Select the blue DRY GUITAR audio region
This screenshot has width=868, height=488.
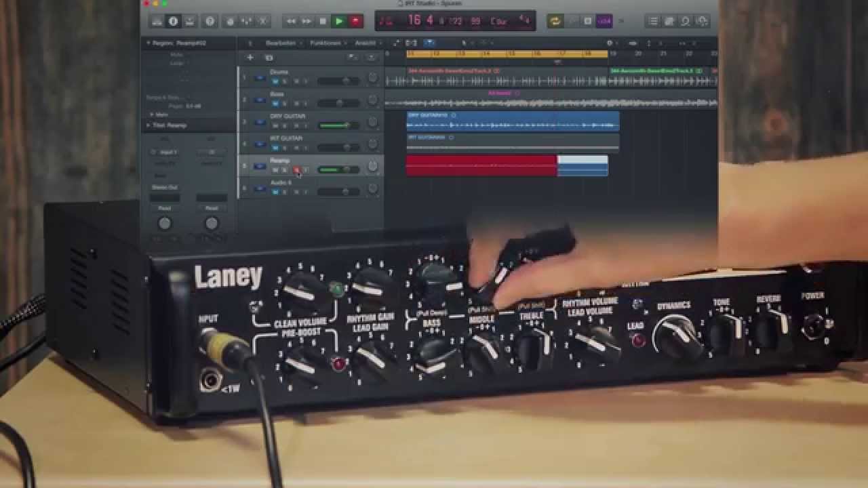tap(513, 122)
